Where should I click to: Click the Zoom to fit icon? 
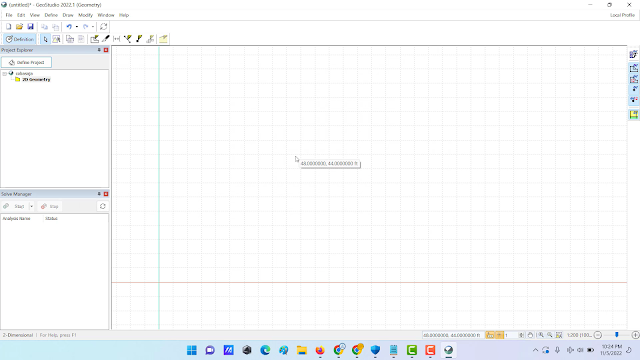pos(559,335)
